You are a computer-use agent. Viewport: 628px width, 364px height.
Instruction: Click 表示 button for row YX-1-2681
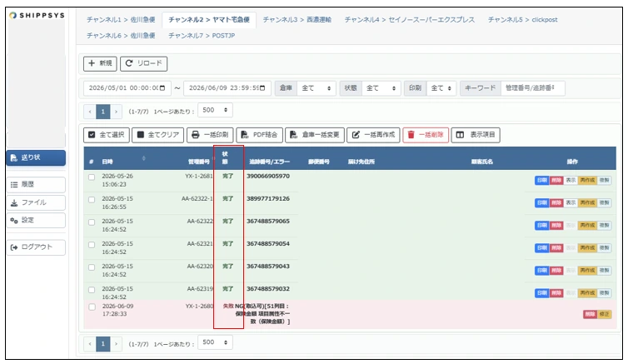(x=571, y=181)
